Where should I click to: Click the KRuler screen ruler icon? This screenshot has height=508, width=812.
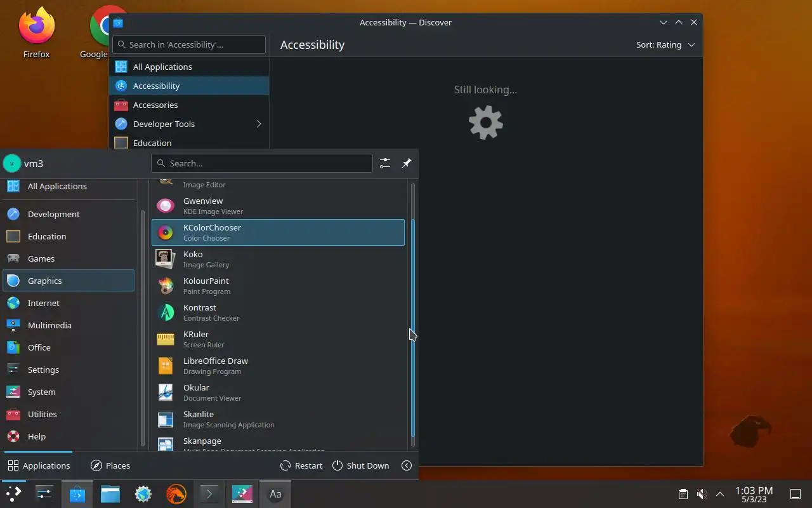click(166, 339)
